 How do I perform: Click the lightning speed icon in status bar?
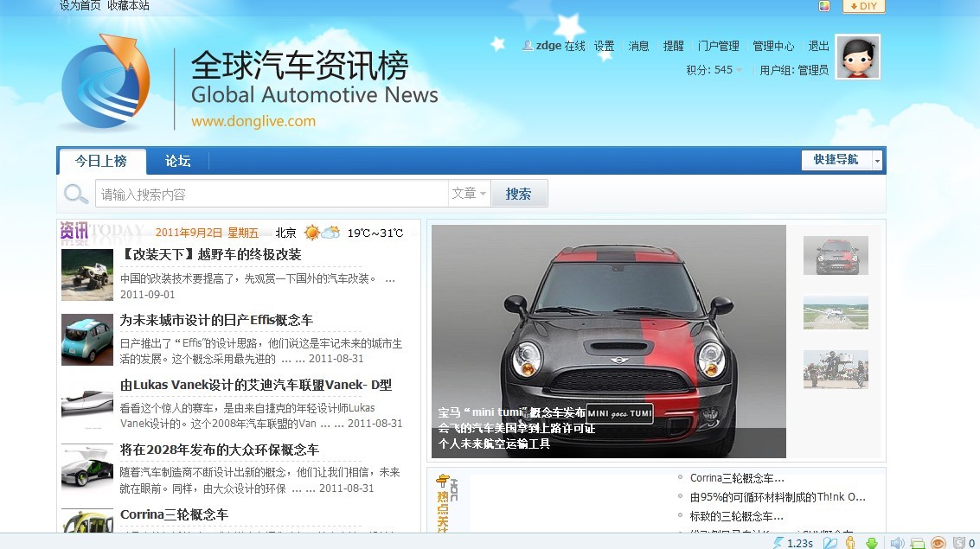(778, 543)
